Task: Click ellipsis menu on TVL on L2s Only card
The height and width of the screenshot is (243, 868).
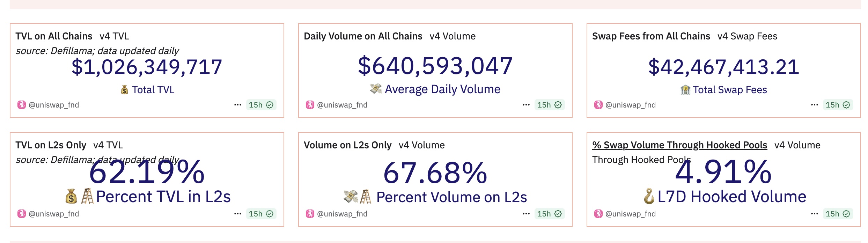Action: coord(238,214)
